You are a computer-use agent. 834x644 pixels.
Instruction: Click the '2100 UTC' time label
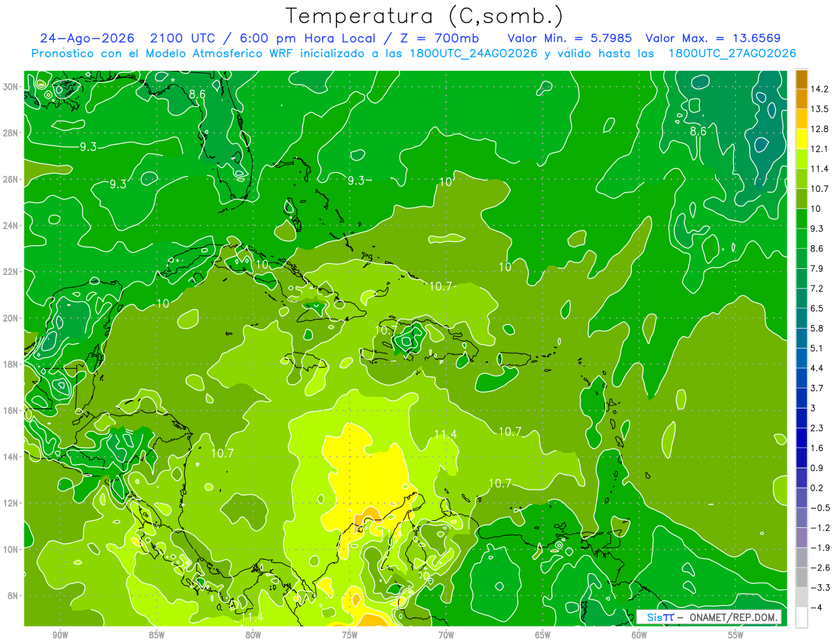pos(183,38)
